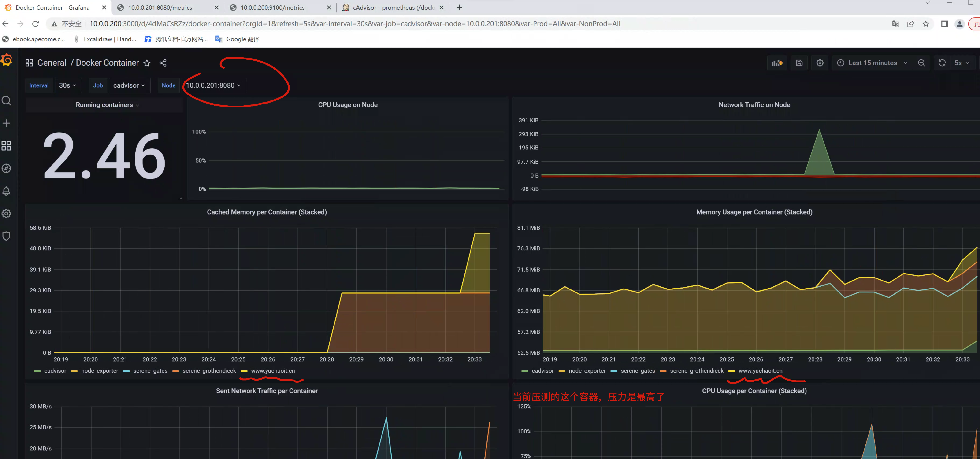This screenshot has width=980, height=459.
Task: Switch to 10.0.0.201:8080/metrics browser tab
Action: tap(160, 7)
